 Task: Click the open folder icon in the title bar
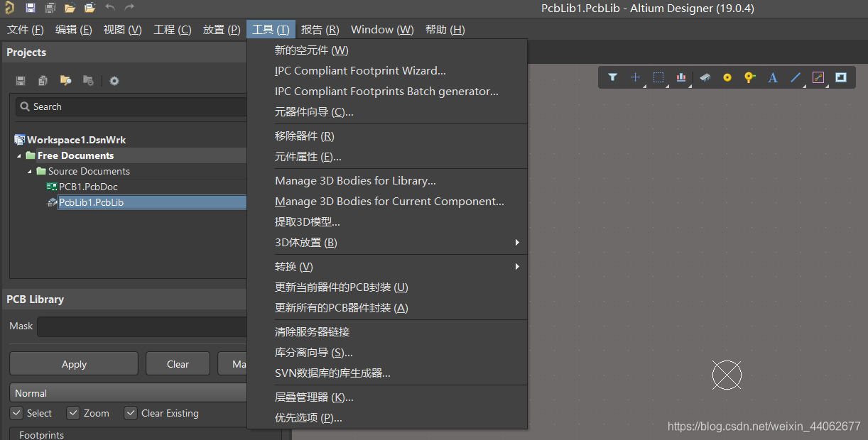70,9
